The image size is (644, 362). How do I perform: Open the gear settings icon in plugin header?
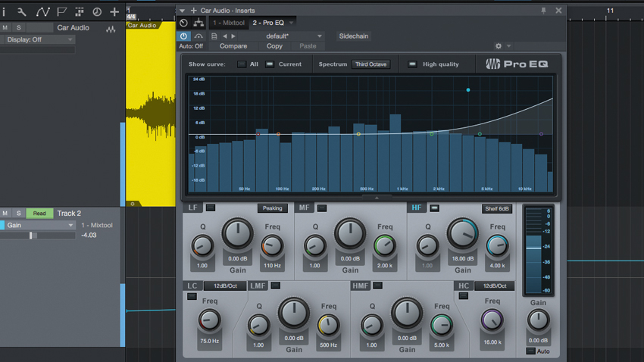pyautogui.click(x=499, y=46)
